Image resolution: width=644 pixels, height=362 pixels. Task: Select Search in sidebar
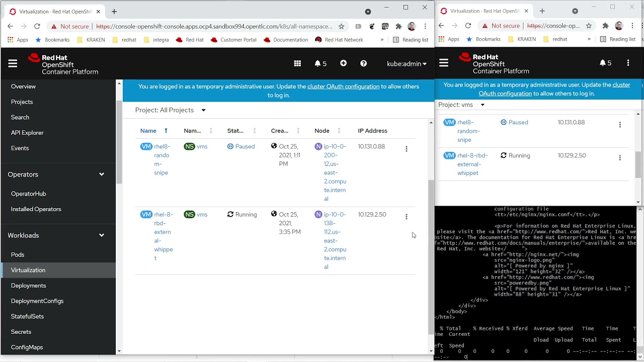coord(20,117)
